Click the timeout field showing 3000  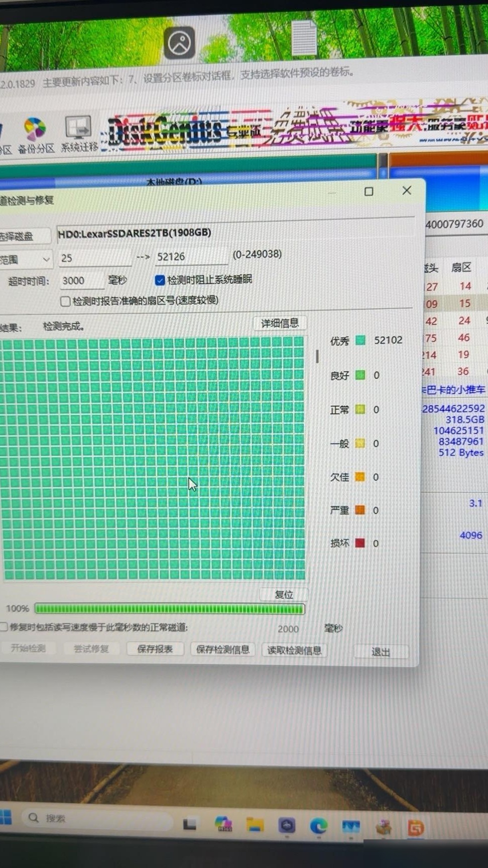82,281
